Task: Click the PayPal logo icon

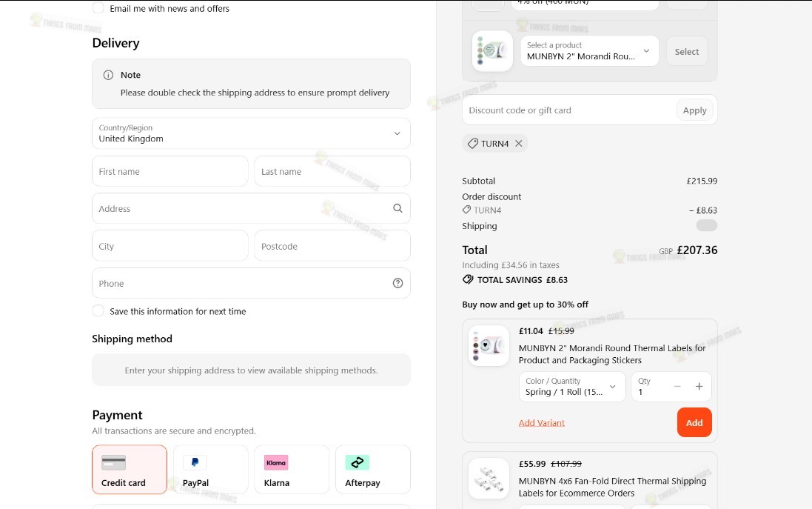Action: point(195,462)
